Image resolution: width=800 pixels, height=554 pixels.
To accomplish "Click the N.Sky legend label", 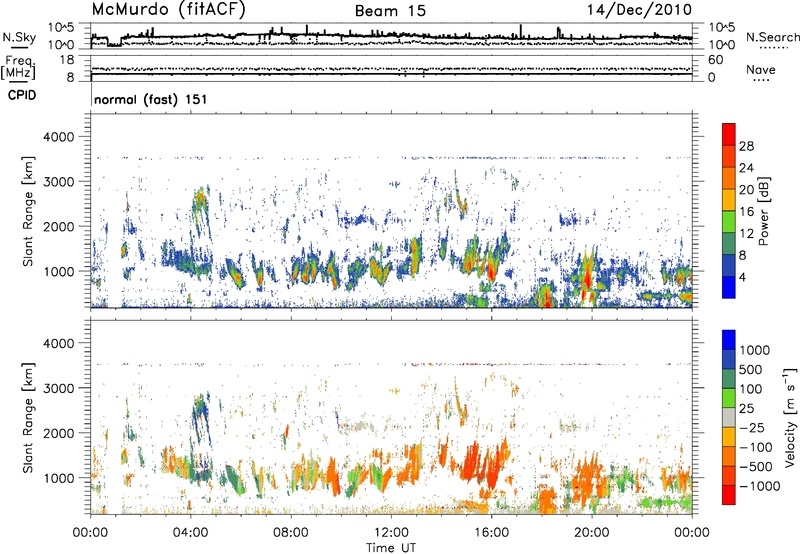I will tap(19, 37).
